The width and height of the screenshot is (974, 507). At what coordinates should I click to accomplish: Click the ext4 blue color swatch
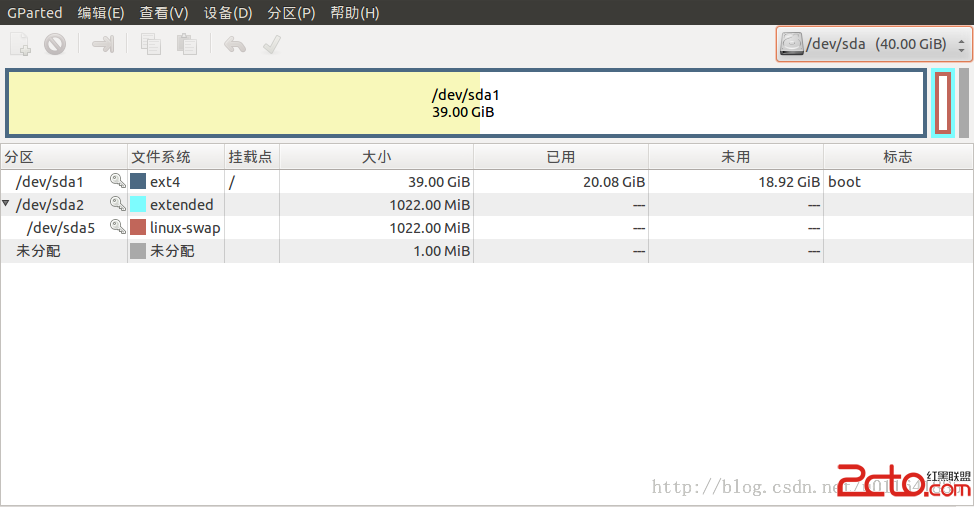(x=138, y=181)
